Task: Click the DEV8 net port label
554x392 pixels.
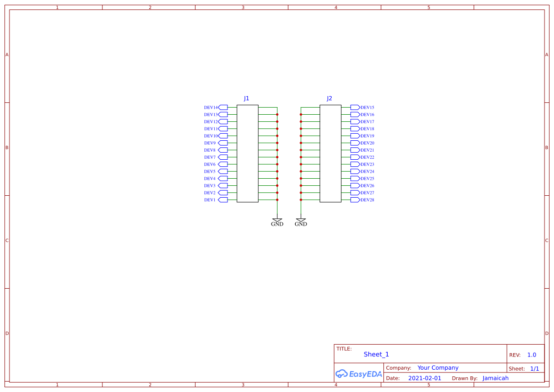Action: 209,150
